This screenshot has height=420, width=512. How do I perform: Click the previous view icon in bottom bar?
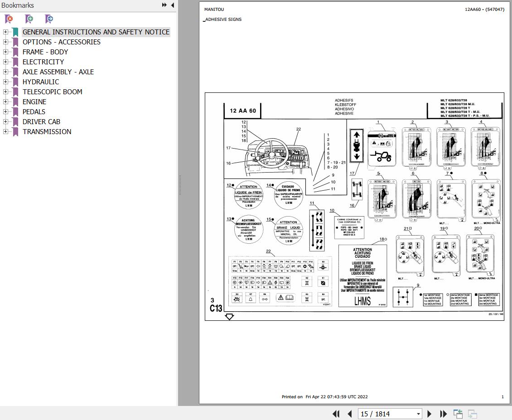pos(458,414)
